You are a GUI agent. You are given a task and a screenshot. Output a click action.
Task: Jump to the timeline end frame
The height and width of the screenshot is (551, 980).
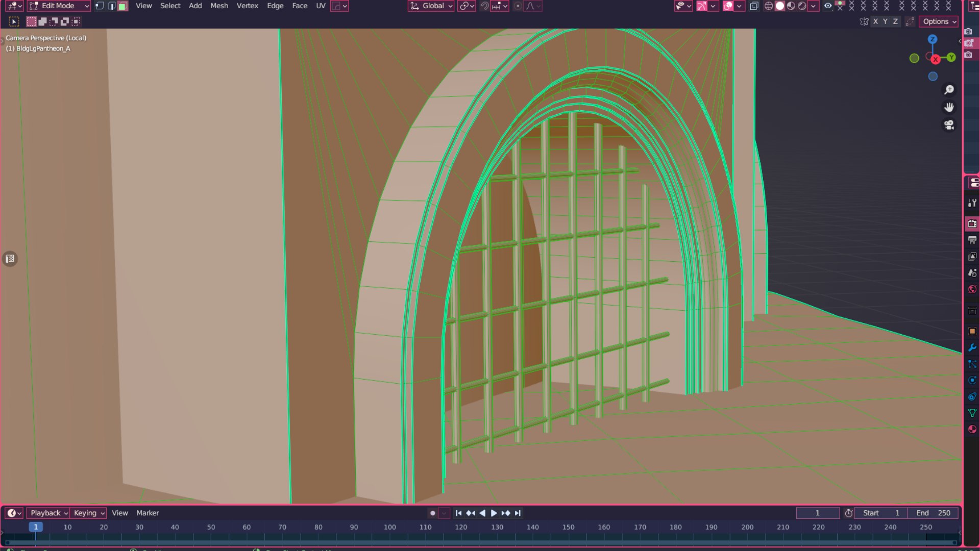tap(518, 513)
